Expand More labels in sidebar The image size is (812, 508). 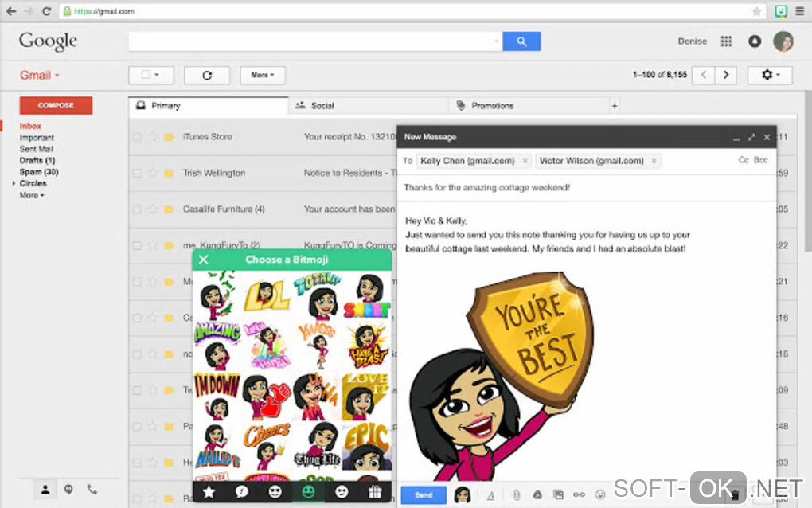point(32,195)
